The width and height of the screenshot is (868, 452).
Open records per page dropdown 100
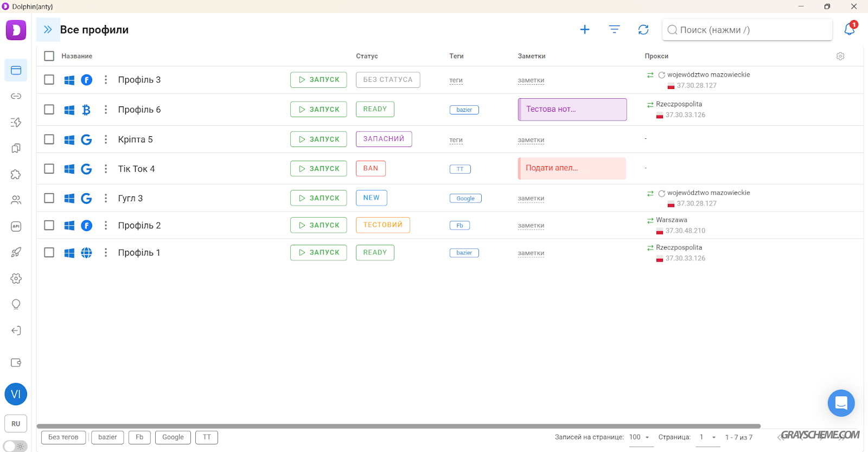[641, 437]
